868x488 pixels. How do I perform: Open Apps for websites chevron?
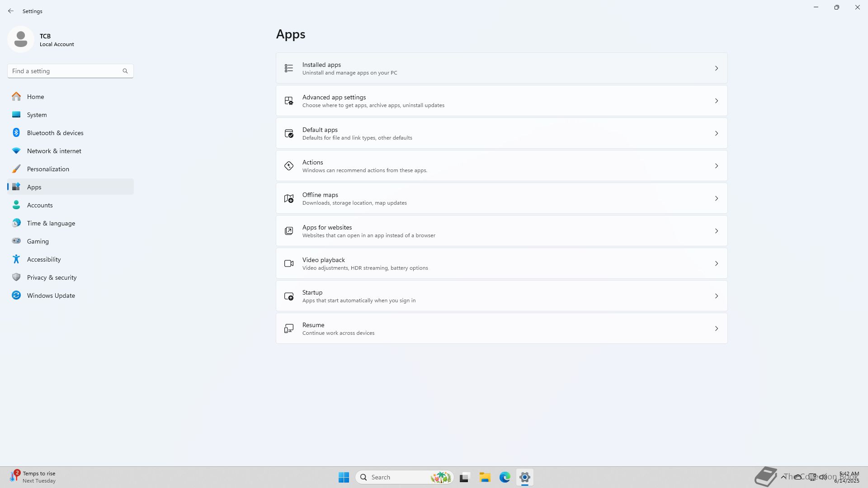coord(716,231)
